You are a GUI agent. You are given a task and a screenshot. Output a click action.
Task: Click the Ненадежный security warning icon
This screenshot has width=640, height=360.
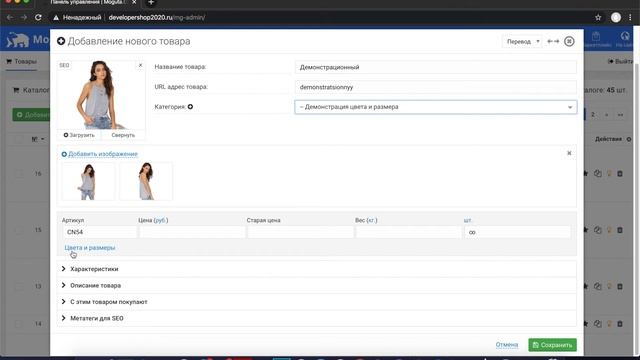(56, 18)
